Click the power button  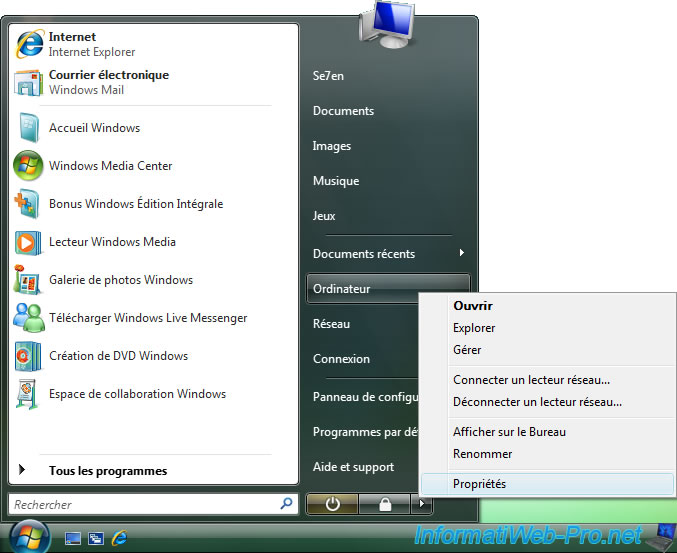point(332,504)
